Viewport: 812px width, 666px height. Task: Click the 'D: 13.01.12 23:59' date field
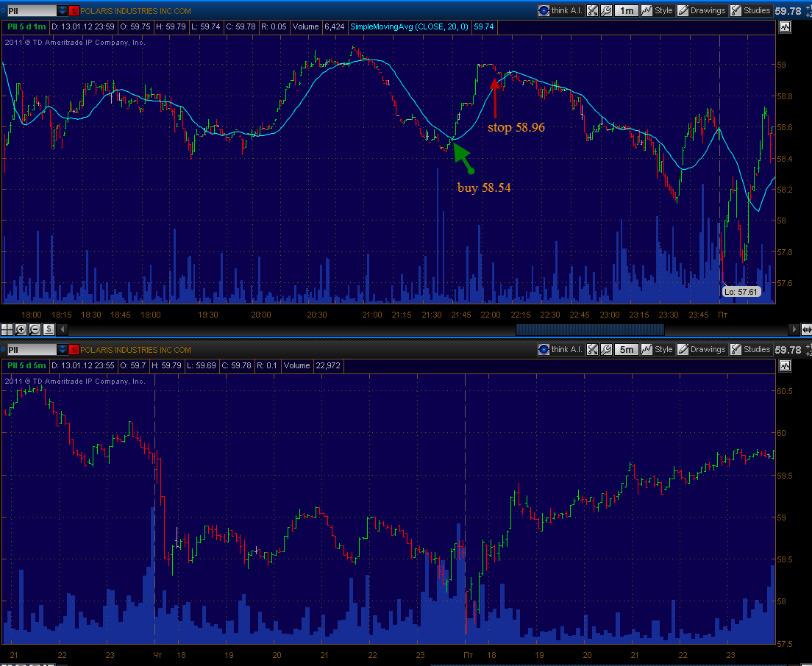pyautogui.click(x=83, y=26)
